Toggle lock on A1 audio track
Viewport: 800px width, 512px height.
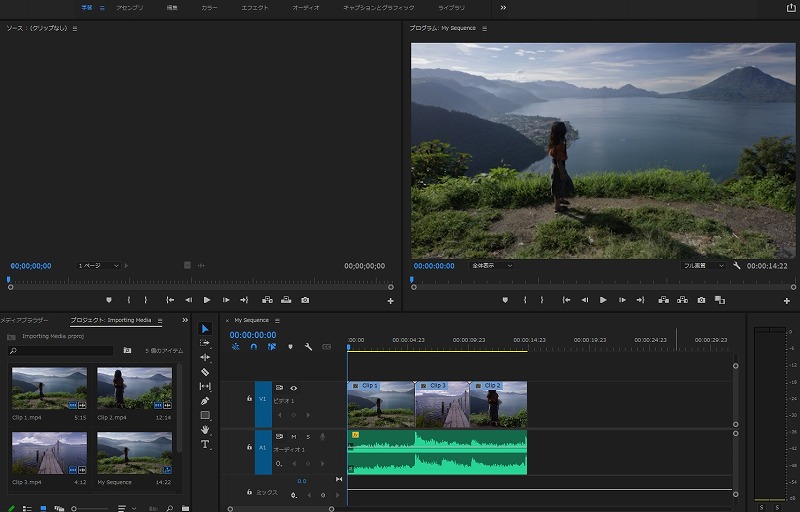tap(249, 447)
